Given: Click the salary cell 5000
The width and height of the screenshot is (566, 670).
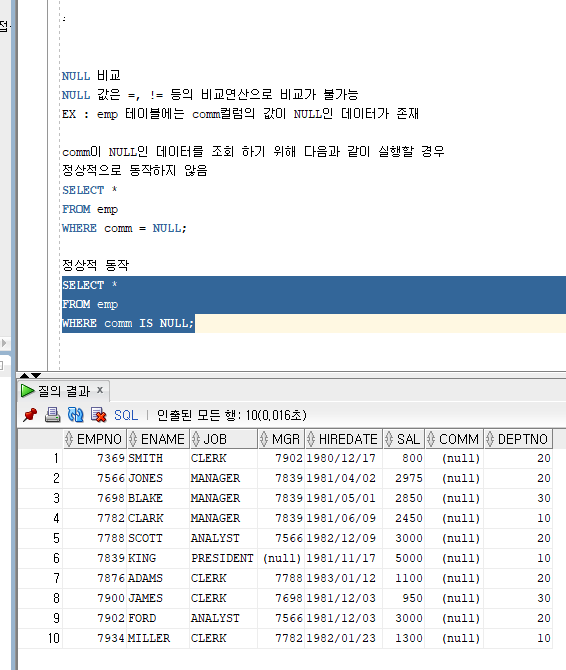Looking at the screenshot, I should [x=403, y=558].
